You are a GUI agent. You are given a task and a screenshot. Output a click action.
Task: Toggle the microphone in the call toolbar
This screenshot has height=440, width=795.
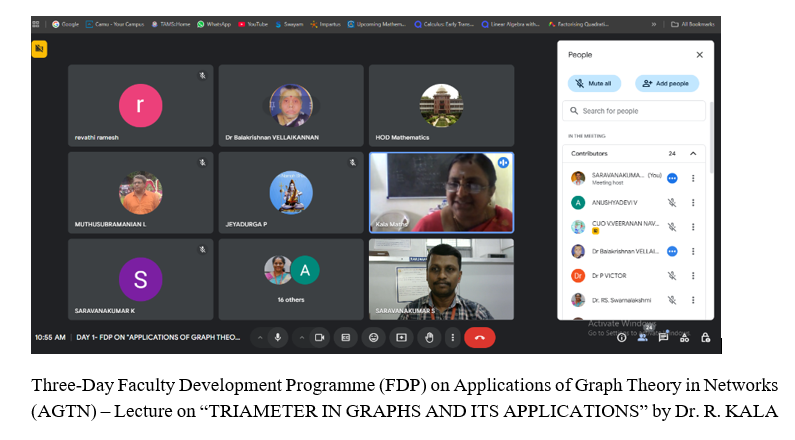click(278, 338)
